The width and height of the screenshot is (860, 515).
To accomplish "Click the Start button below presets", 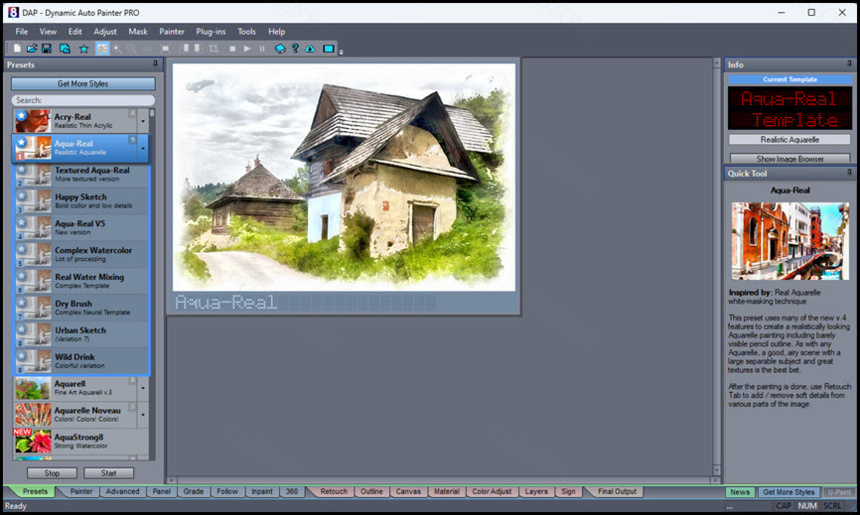I will tap(109, 473).
